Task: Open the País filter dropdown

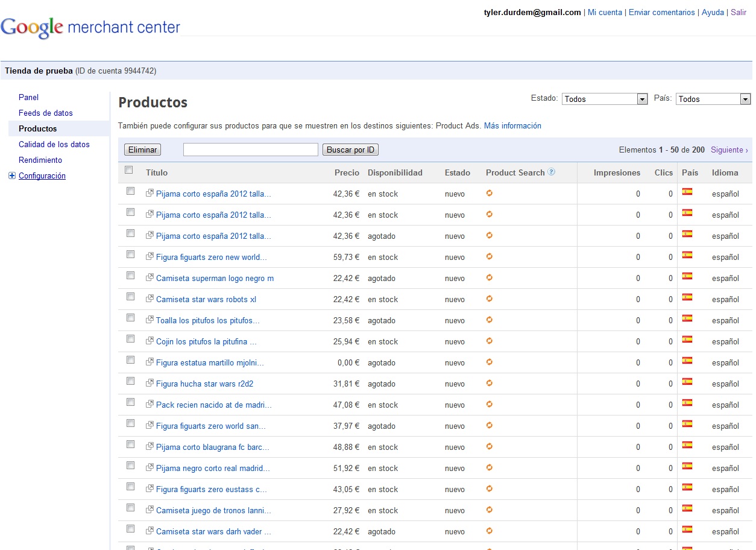Action: pos(713,99)
